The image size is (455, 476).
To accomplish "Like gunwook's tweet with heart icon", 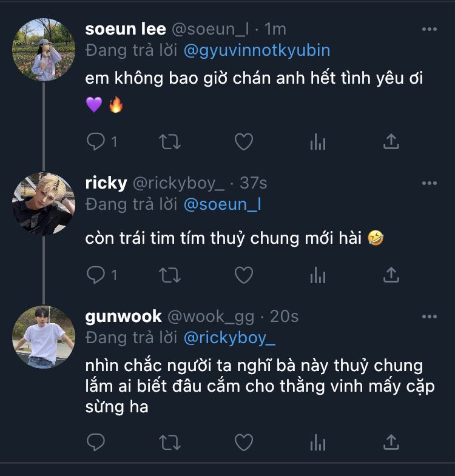I will (243, 442).
